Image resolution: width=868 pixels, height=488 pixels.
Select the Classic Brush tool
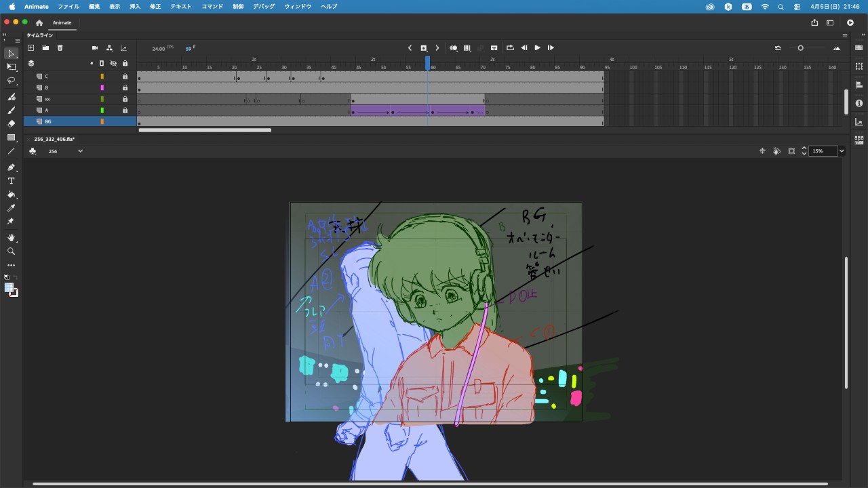[11, 110]
